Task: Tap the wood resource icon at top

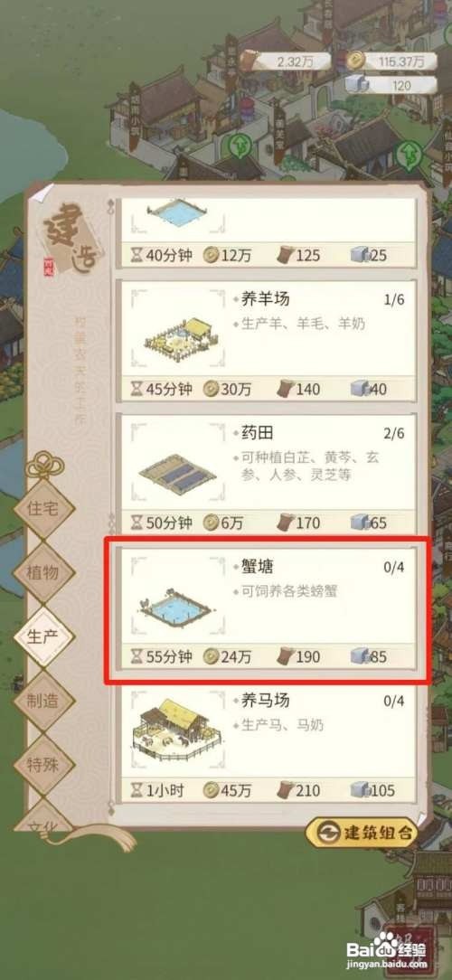Action: pos(249,61)
